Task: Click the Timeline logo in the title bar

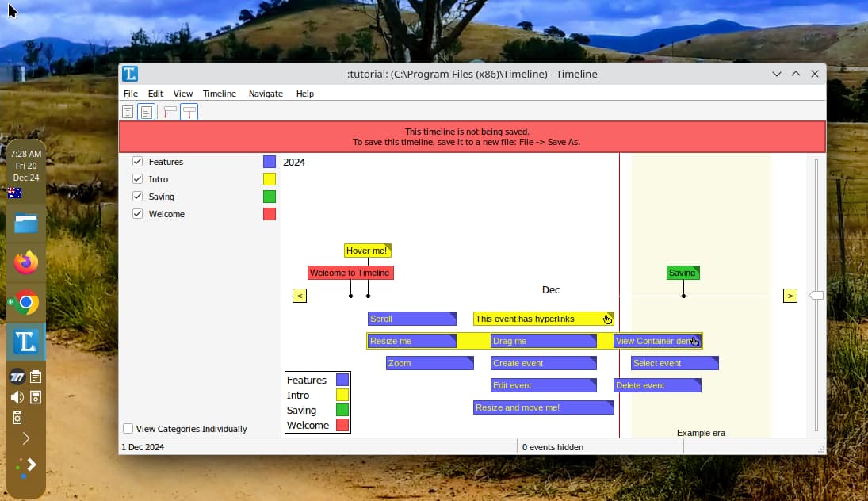Action: pos(130,74)
